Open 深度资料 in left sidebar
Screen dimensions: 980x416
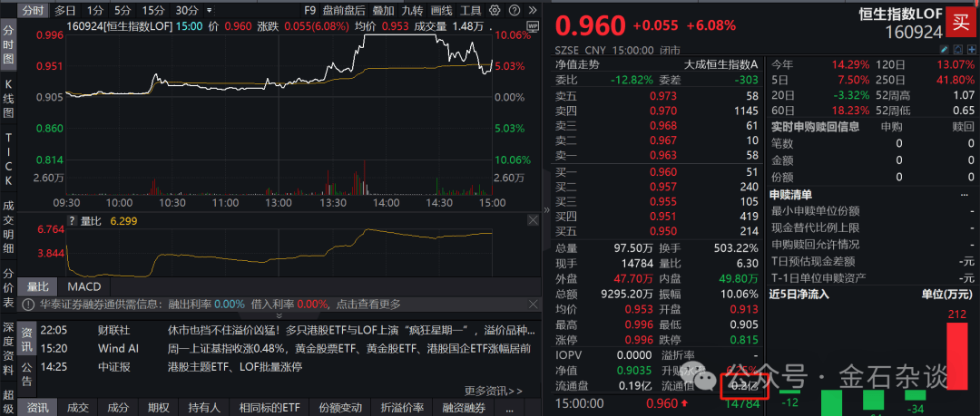pos(9,349)
